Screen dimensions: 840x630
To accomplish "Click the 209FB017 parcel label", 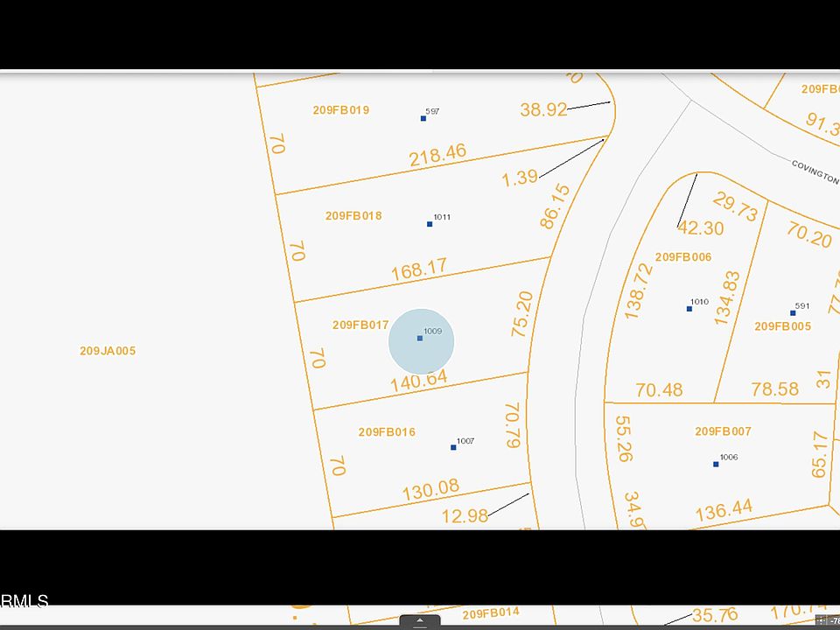I will (360, 325).
